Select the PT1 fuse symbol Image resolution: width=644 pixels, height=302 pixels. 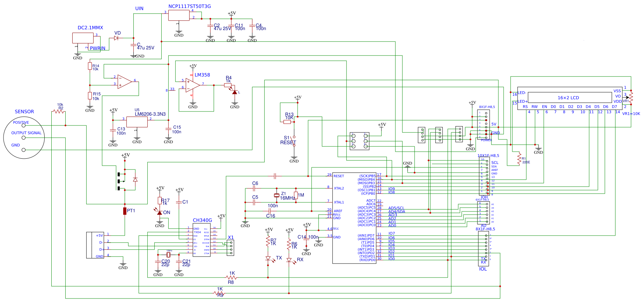[125, 211]
